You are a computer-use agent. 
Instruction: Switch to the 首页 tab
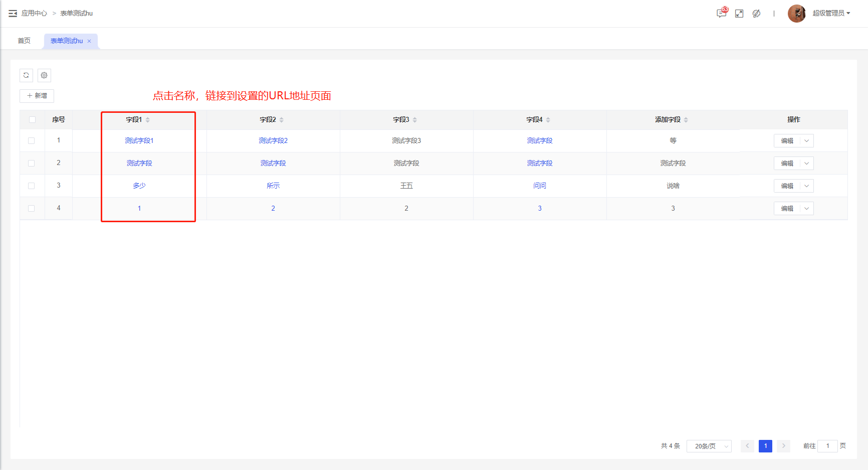[24, 41]
